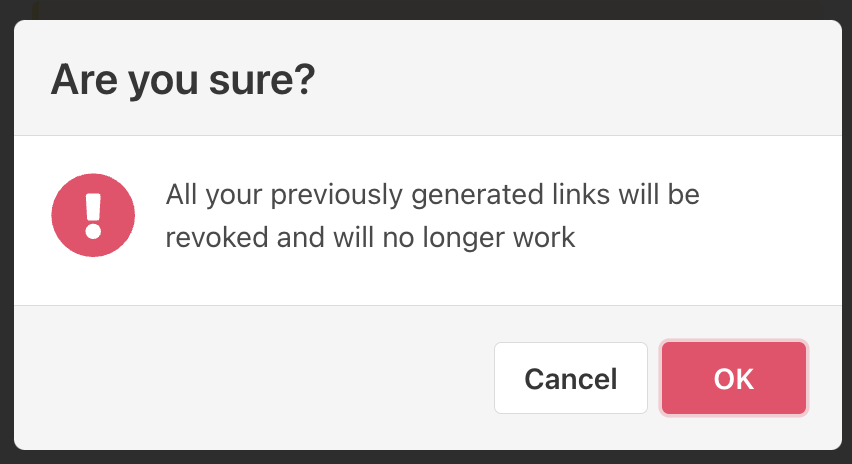Click the exclamation mark inside the red circle

(x=93, y=215)
